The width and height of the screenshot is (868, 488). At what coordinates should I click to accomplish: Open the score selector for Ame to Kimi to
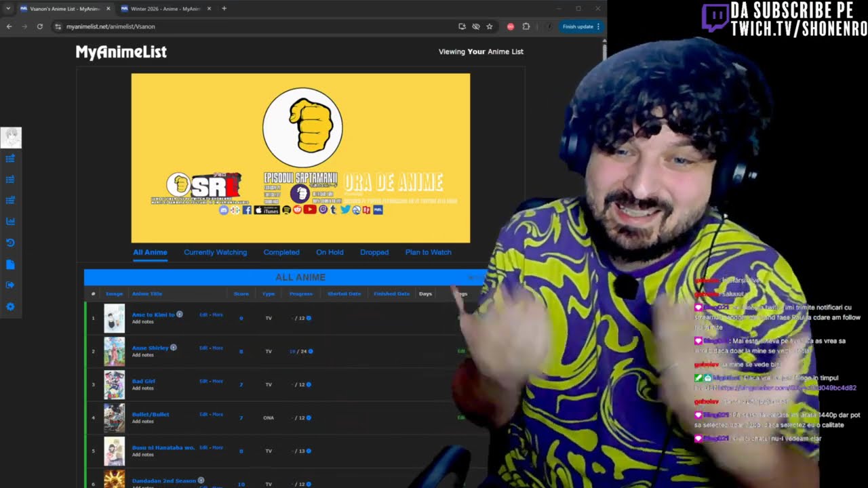[241, 318]
